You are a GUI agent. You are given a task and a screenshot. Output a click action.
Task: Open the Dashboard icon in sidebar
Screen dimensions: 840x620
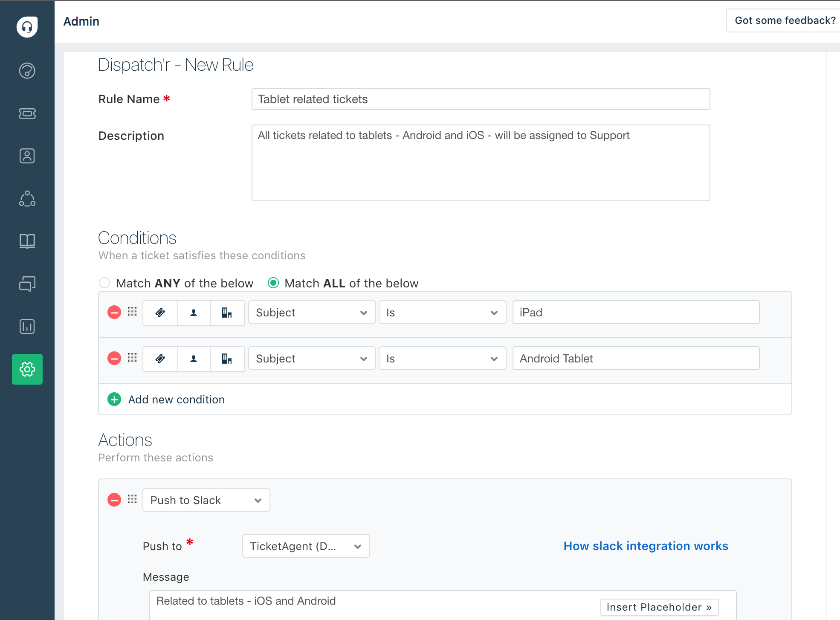(27, 71)
